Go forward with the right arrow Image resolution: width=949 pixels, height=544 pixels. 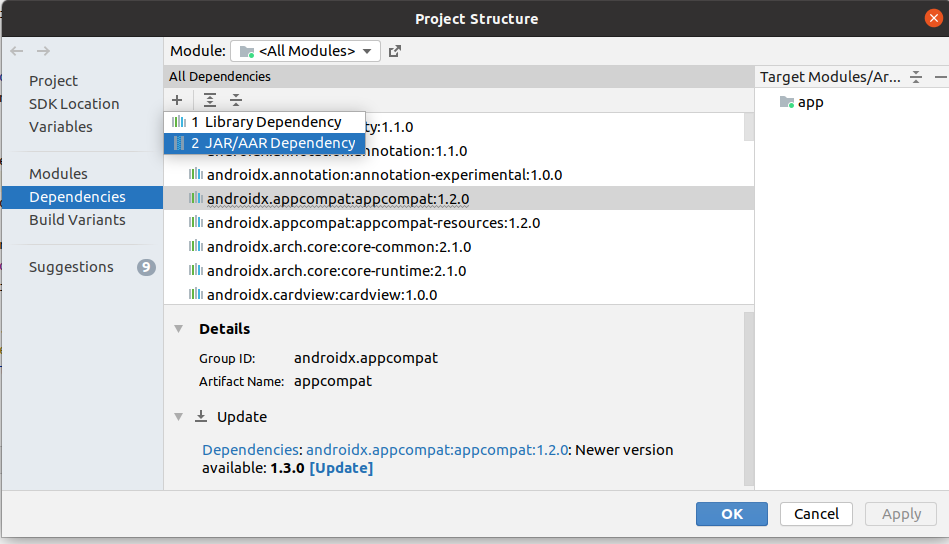tap(43, 51)
